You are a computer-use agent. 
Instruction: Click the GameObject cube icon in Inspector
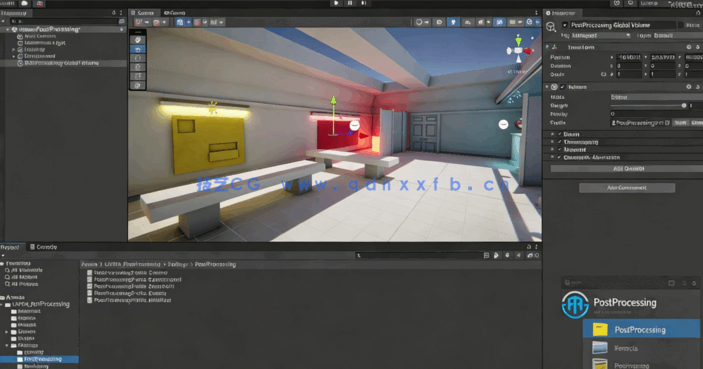(x=551, y=27)
